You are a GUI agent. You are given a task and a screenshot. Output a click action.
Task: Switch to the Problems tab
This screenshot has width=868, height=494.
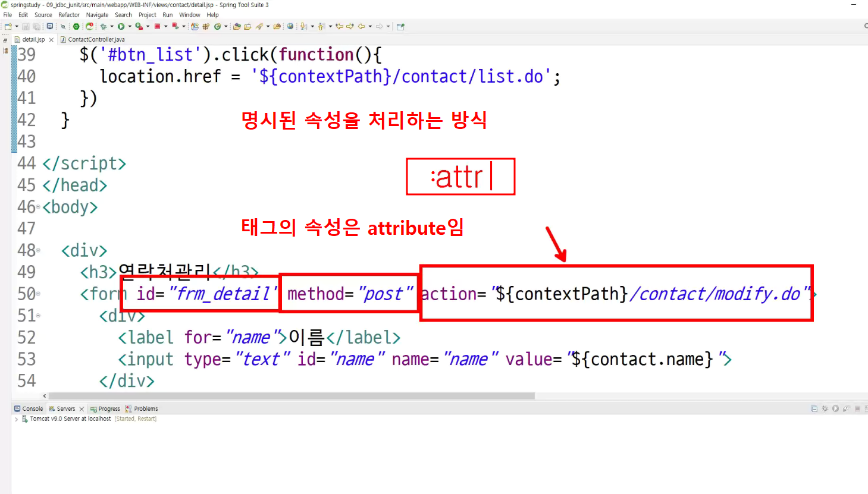point(142,408)
